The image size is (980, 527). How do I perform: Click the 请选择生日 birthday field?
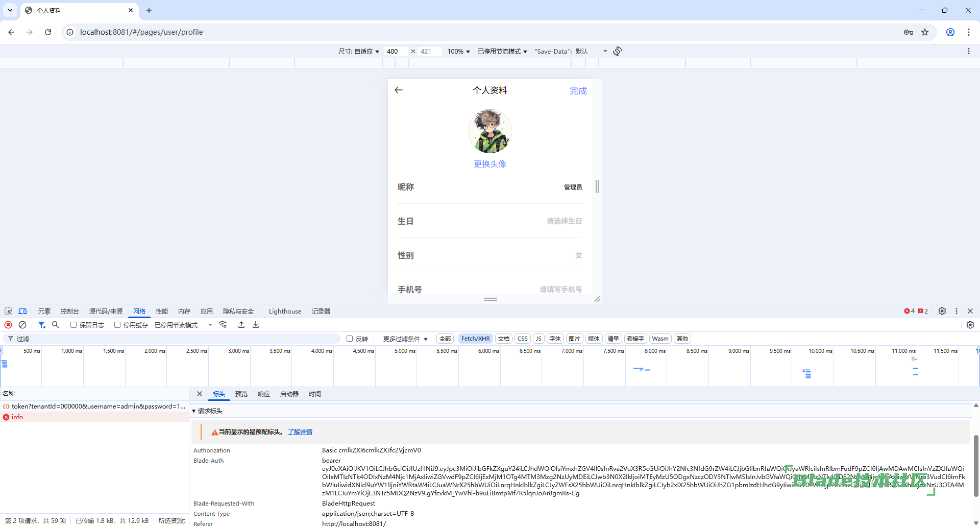tap(564, 221)
